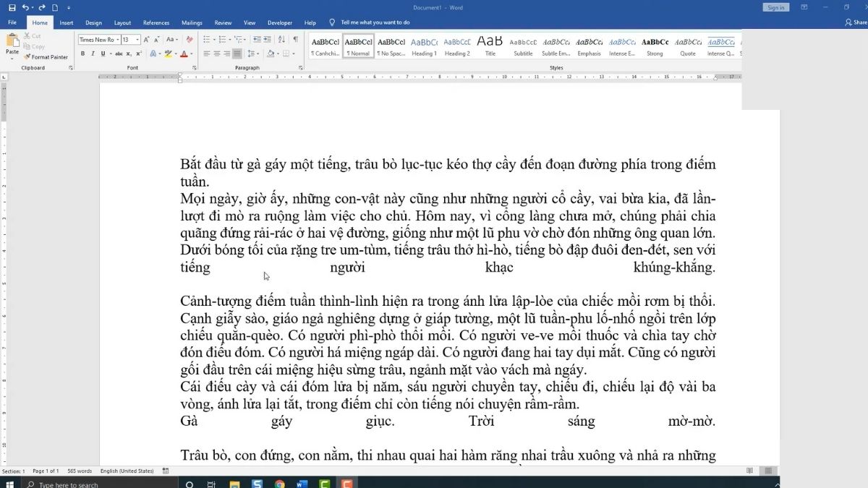The width and height of the screenshot is (868, 488).
Task: Open the Developer tab
Action: coord(280,22)
